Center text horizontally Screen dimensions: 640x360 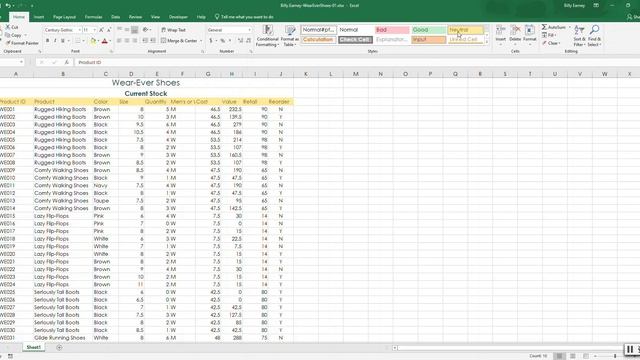(x=127, y=41)
